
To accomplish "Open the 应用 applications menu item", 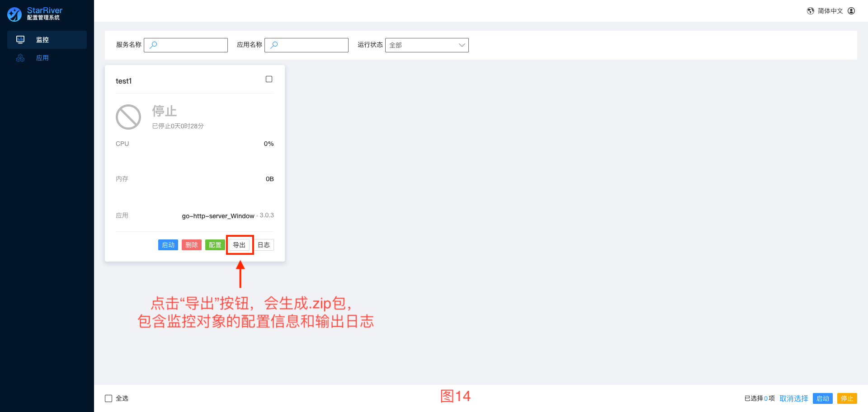I will 47,58.
